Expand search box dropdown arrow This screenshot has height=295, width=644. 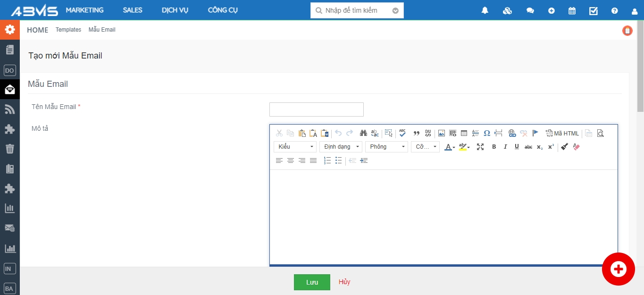click(x=395, y=10)
